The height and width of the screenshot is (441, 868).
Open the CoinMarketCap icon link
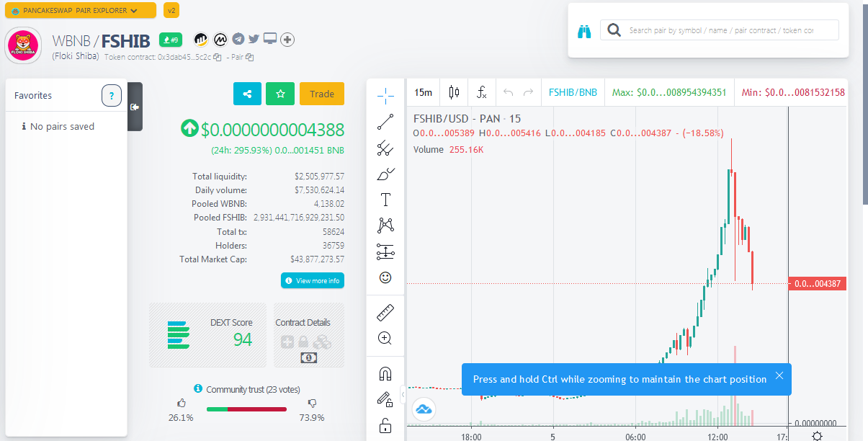[x=221, y=39]
